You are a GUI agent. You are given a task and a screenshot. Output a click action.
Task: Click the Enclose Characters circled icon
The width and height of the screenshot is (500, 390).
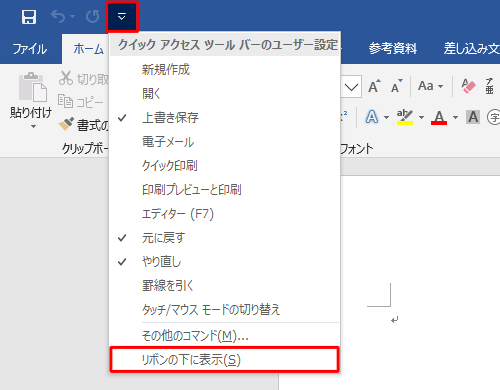(494, 117)
